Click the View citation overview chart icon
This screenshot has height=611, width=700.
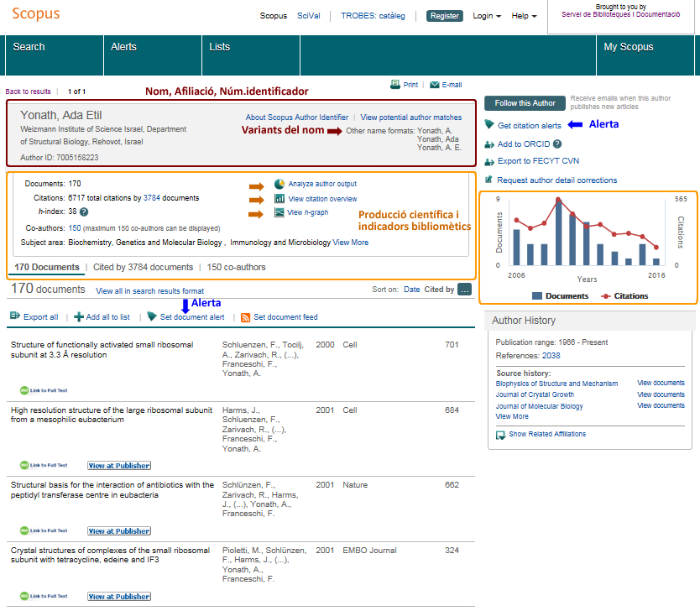click(x=280, y=198)
